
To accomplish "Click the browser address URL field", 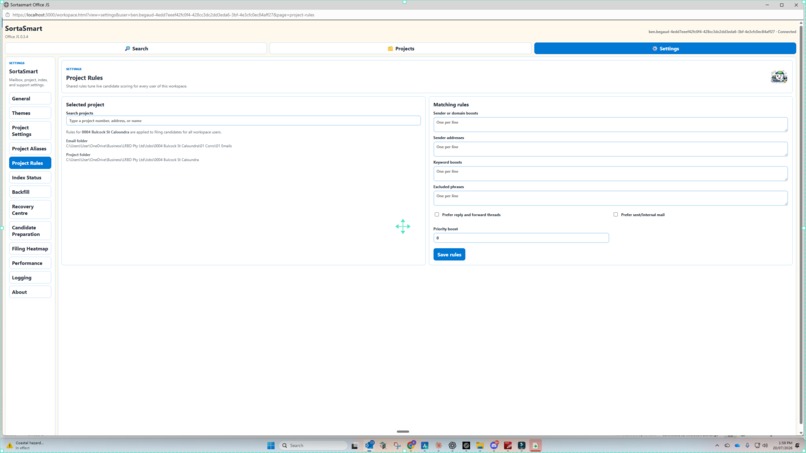I will coord(163,15).
